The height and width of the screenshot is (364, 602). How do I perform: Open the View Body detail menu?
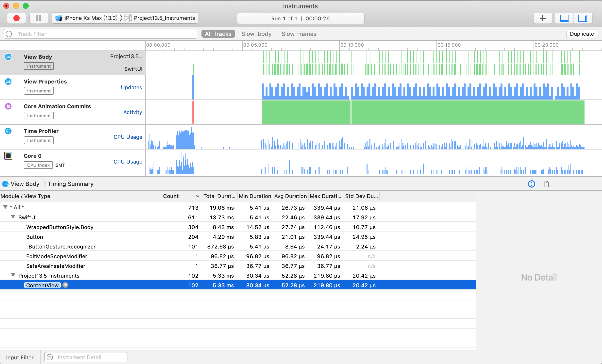click(x=25, y=184)
